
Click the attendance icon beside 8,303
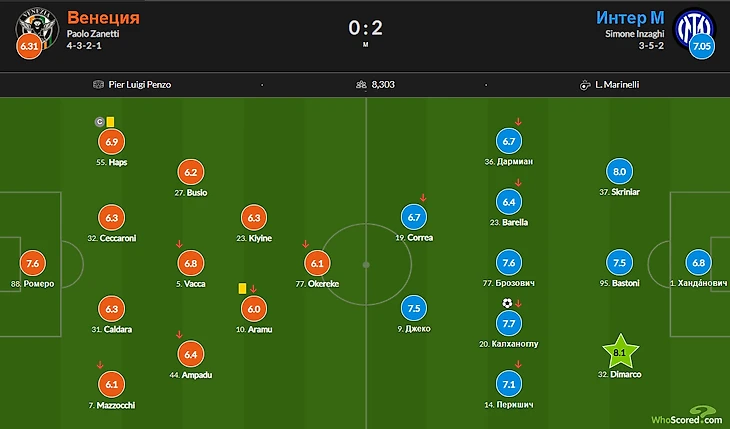(361, 85)
